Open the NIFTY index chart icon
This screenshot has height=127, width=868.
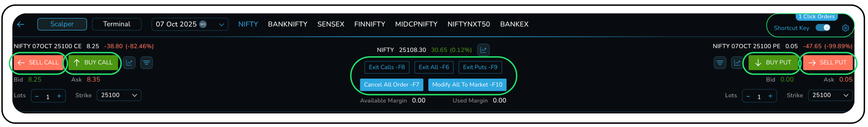[483, 50]
